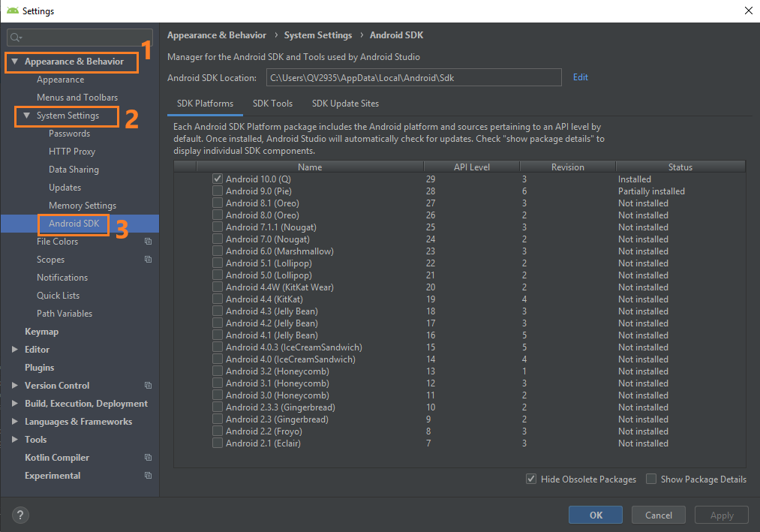This screenshot has height=532, width=760.
Task: Click the project-level icon beside Languages & Frameworks
Action: (x=148, y=422)
